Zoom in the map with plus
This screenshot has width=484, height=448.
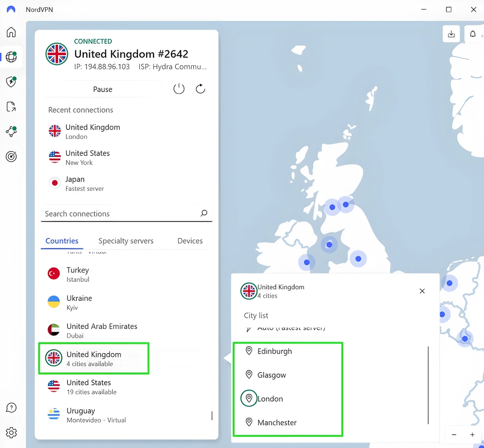click(472, 435)
